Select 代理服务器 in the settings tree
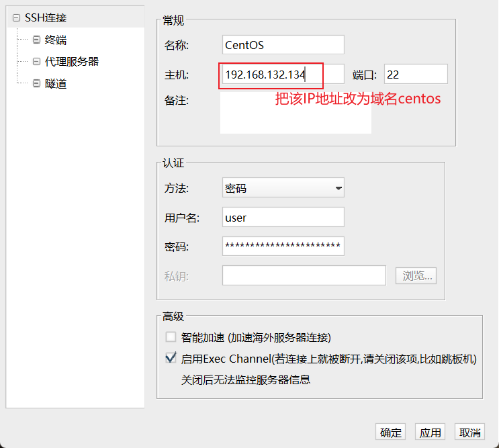The image size is (499, 448). tap(72, 61)
